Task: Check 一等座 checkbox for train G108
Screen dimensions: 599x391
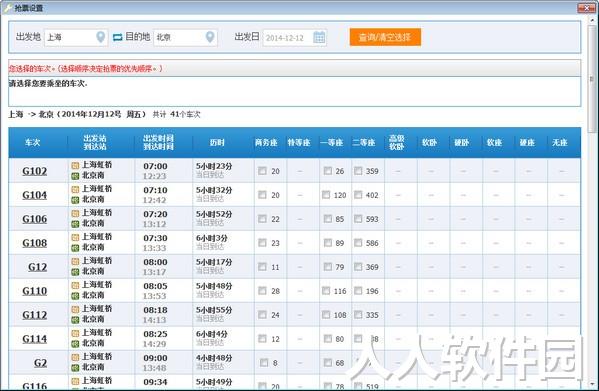Action: [x=328, y=242]
